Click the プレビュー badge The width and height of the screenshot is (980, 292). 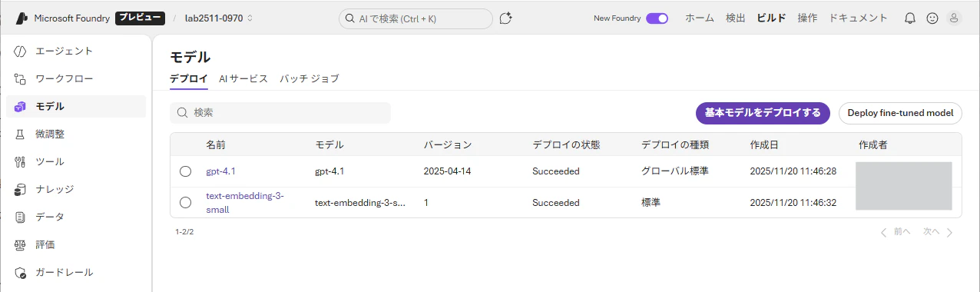(x=140, y=18)
